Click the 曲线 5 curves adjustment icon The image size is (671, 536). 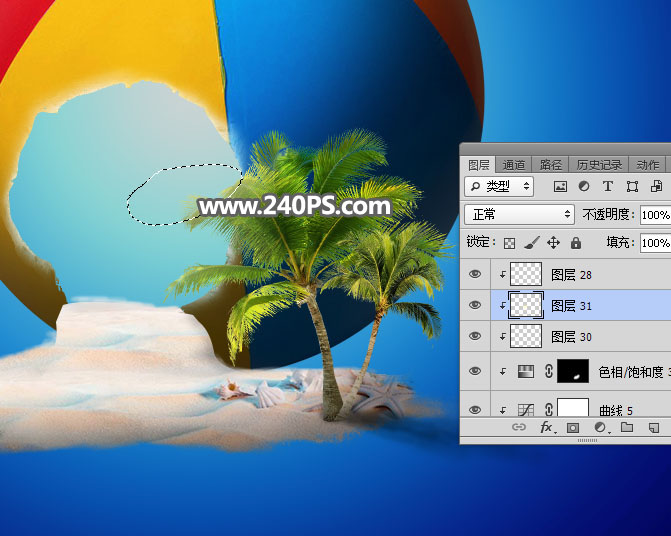click(526, 410)
